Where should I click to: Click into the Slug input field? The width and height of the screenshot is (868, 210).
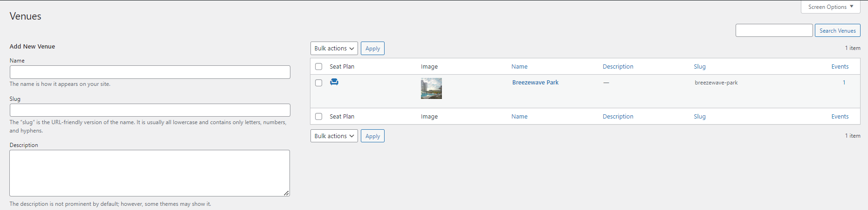(150, 110)
